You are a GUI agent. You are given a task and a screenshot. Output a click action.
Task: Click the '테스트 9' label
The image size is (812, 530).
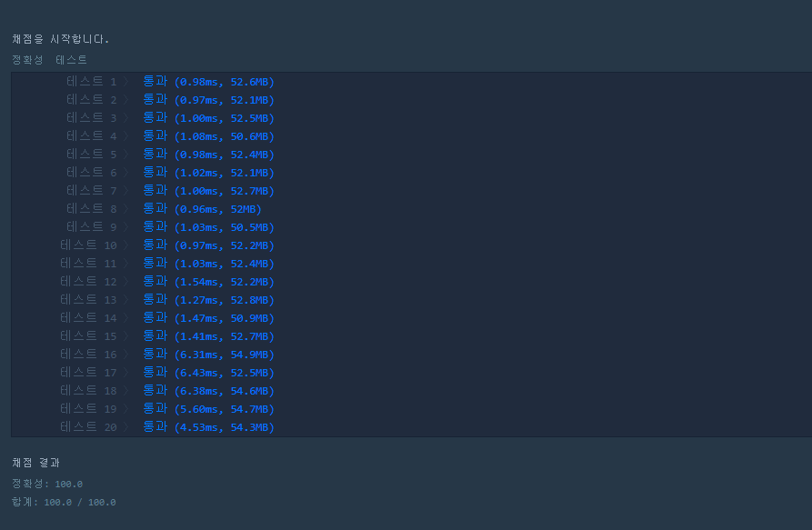(x=92, y=227)
